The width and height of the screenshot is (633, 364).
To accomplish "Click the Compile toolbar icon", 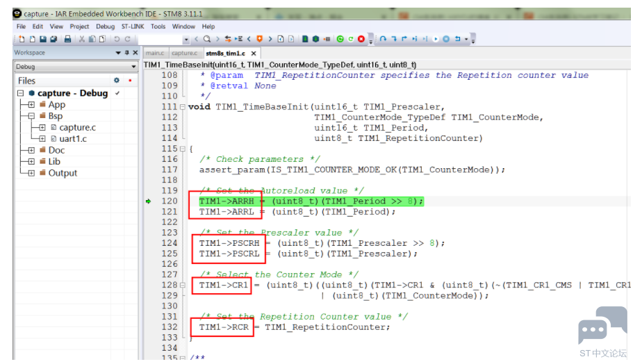I will (305, 39).
